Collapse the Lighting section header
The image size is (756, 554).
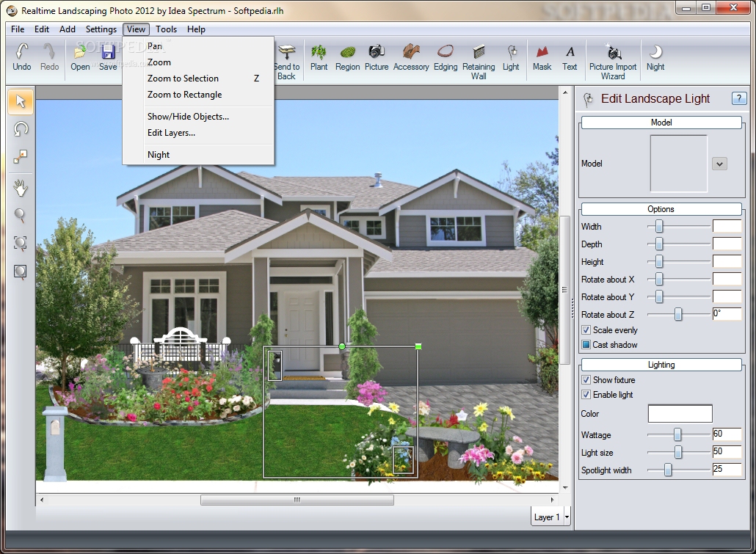point(661,365)
